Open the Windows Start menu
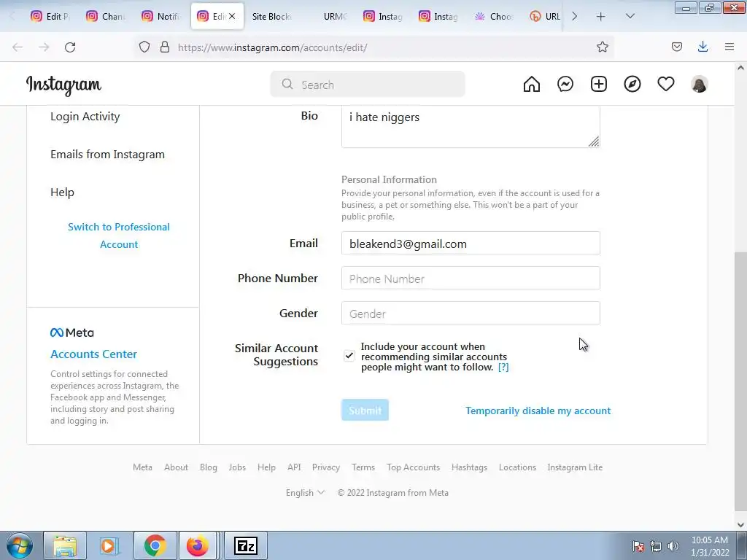Viewport: 747px width, 560px height. coord(20,545)
